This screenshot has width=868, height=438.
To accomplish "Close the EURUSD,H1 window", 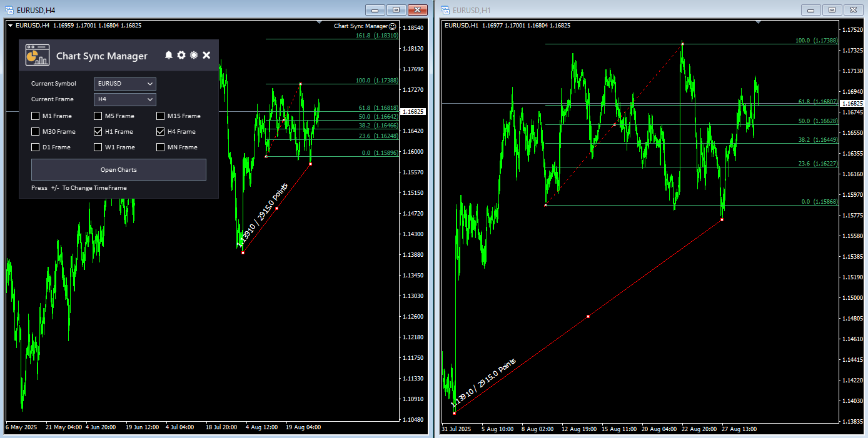I will [852, 9].
